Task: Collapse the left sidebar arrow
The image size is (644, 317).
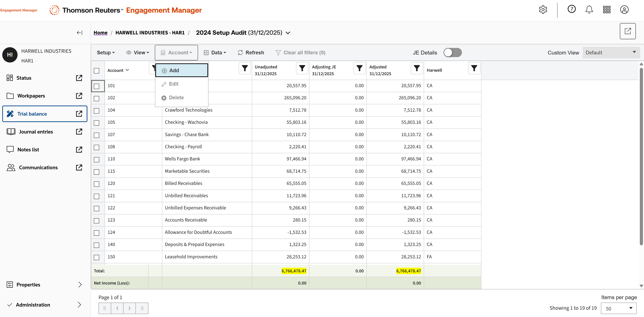Action: click(x=80, y=33)
